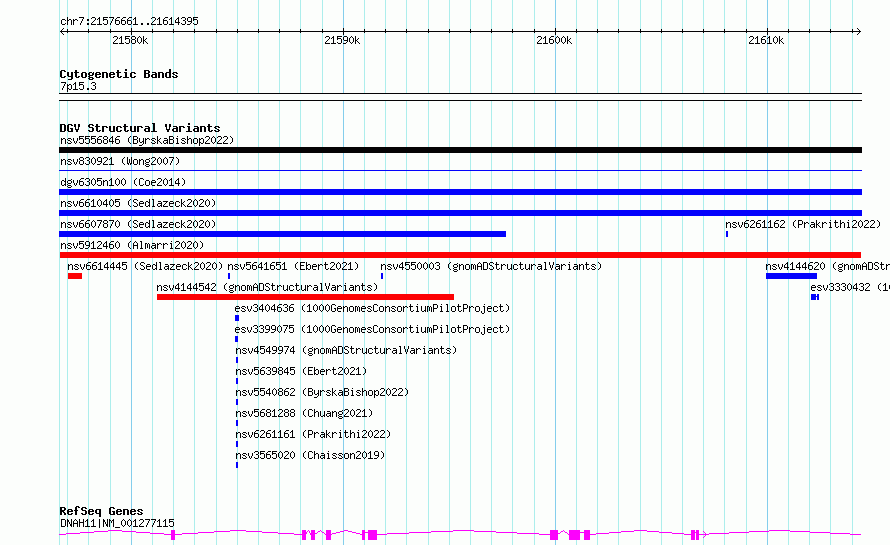The image size is (890, 545).
Task: Select the long red nsv5912460 bar
Action: pyautogui.click(x=460, y=255)
